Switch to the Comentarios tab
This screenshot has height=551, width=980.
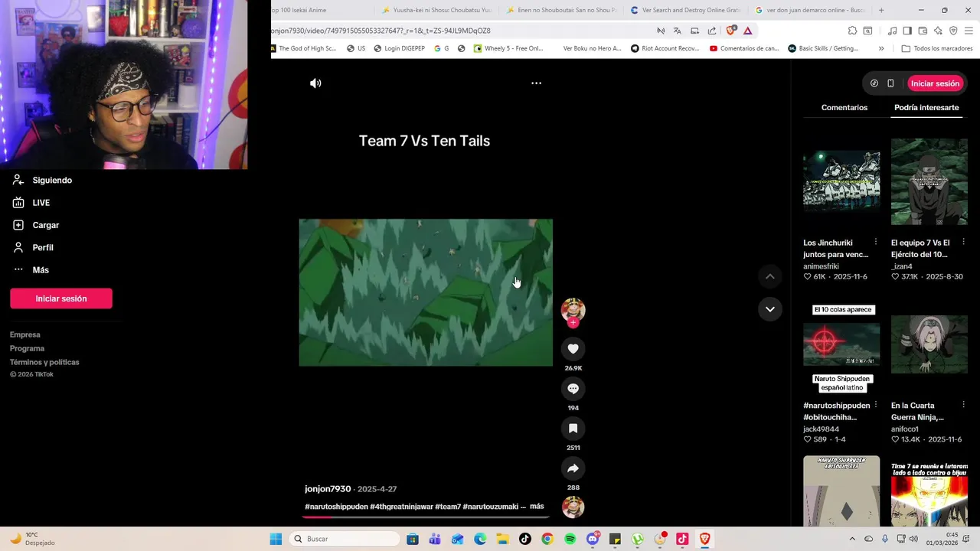click(x=844, y=108)
